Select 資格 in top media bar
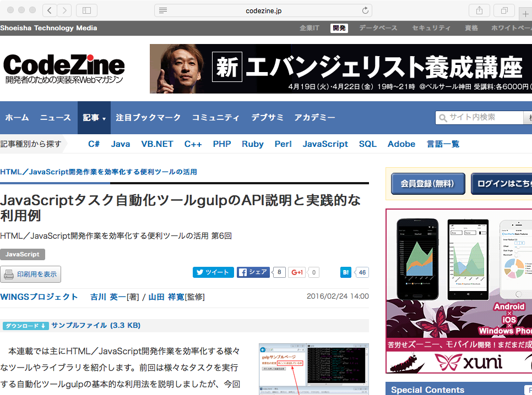 pyautogui.click(x=471, y=28)
